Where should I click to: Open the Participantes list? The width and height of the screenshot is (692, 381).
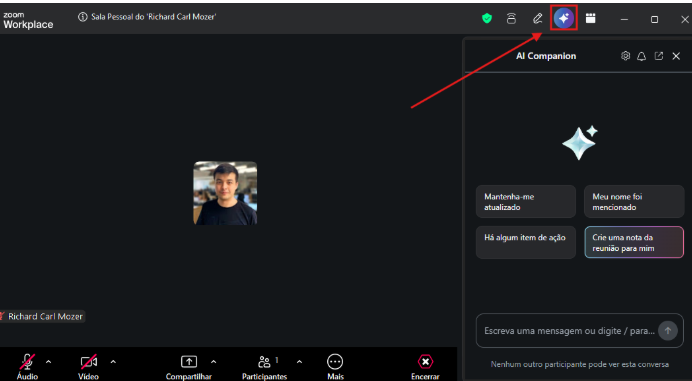pyautogui.click(x=264, y=366)
